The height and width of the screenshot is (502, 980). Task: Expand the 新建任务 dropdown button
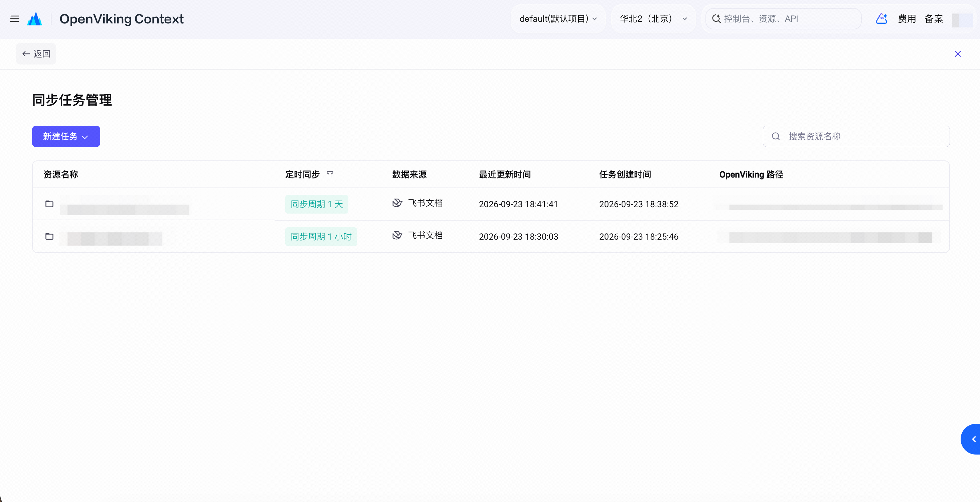(66, 136)
